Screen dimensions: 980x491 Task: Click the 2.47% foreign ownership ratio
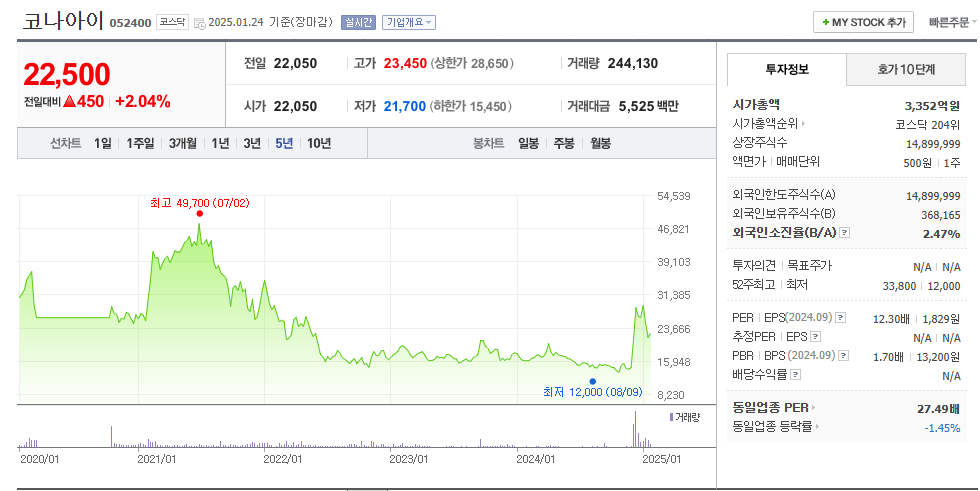tap(941, 234)
